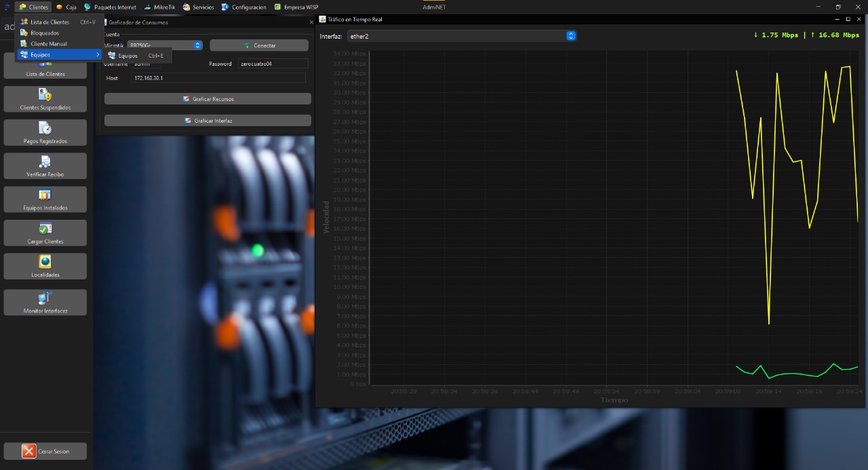Click the Tiempo axis label
The height and width of the screenshot is (470, 868).
pos(614,400)
